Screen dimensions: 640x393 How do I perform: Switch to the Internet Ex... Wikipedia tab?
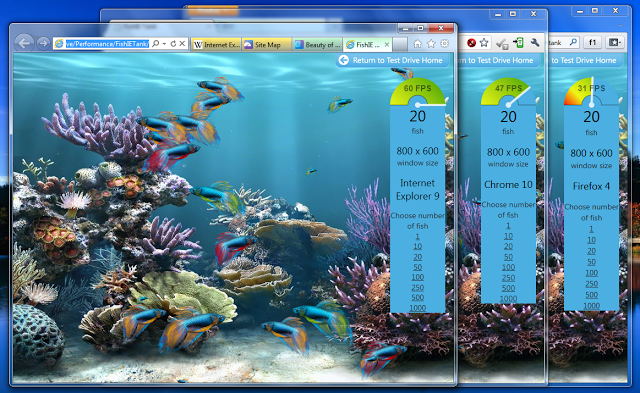coord(216,44)
